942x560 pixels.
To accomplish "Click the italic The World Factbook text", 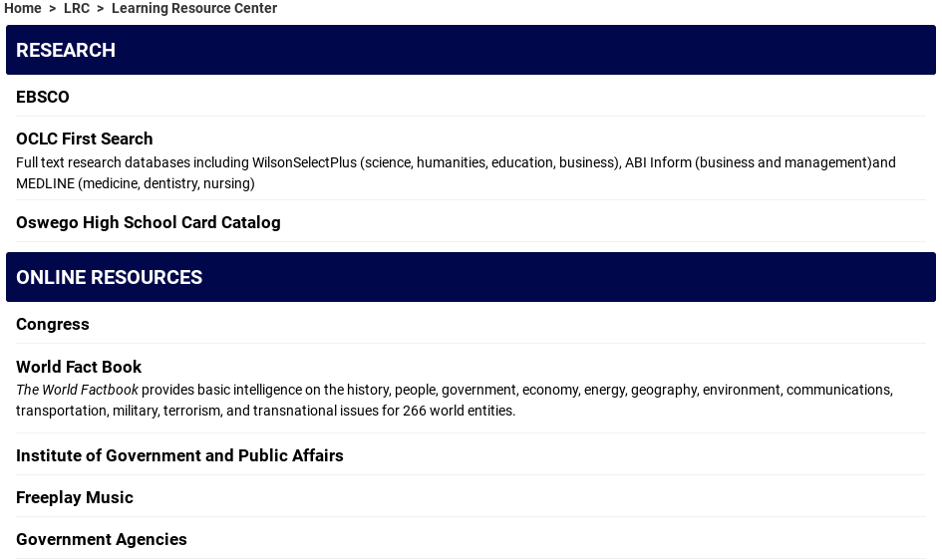I will point(78,390).
